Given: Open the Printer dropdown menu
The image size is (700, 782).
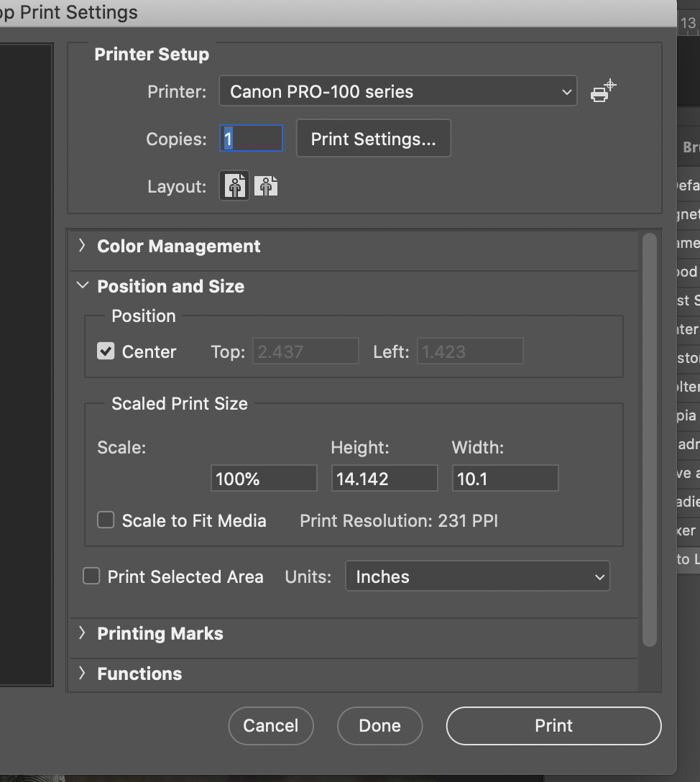Looking at the screenshot, I should [x=397, y=91].
